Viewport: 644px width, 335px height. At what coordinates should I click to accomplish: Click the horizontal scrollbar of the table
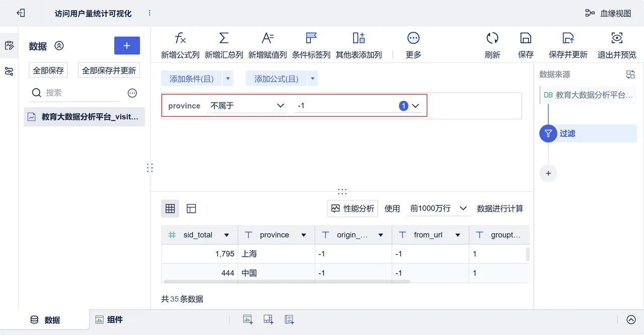tap(287, 281)
